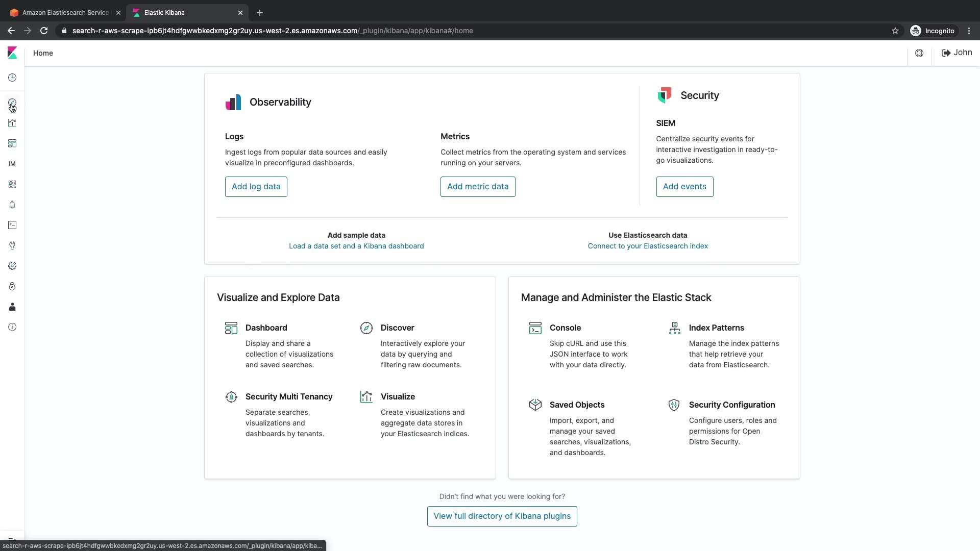
Task: Open Security lock icon in the sidebar
Action: tap(12, 286)
